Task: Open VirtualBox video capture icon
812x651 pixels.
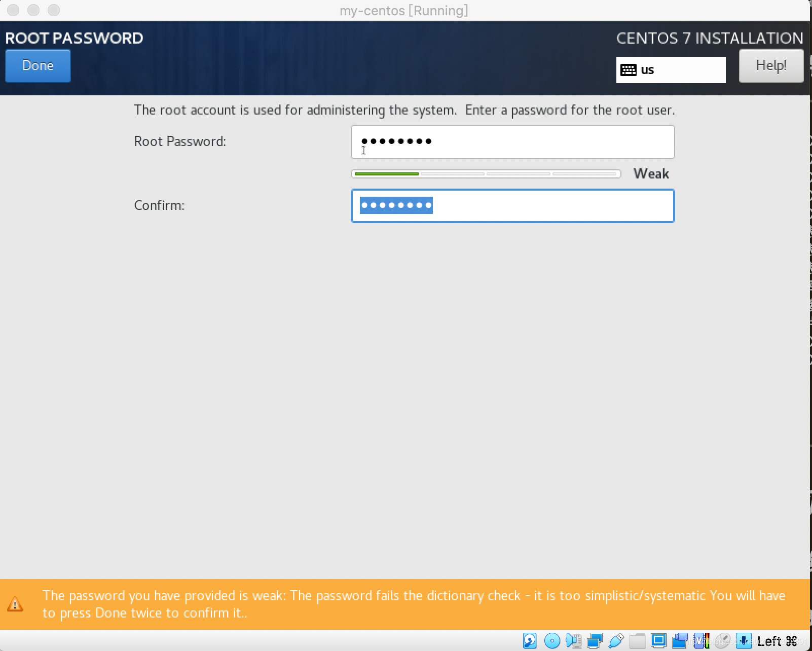Action: pyautogui.click(x=680, y=641)
